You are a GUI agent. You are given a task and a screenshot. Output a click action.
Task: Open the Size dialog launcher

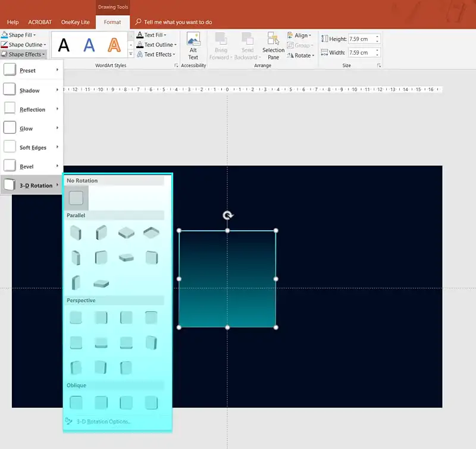[x=379, y=65]
